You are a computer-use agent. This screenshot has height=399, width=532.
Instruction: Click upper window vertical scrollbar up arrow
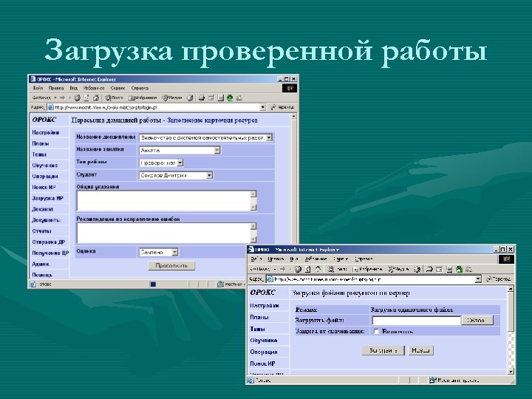(x=294, y=117)
